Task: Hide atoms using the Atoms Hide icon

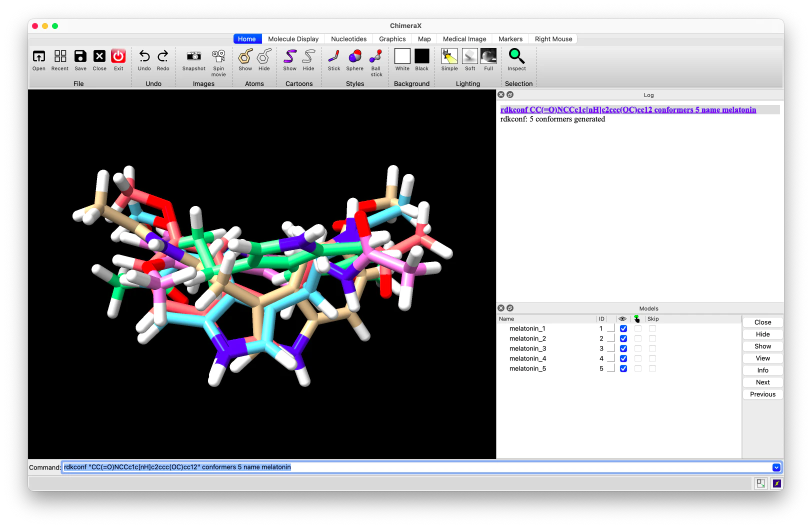Action: (x=264, y=56)
